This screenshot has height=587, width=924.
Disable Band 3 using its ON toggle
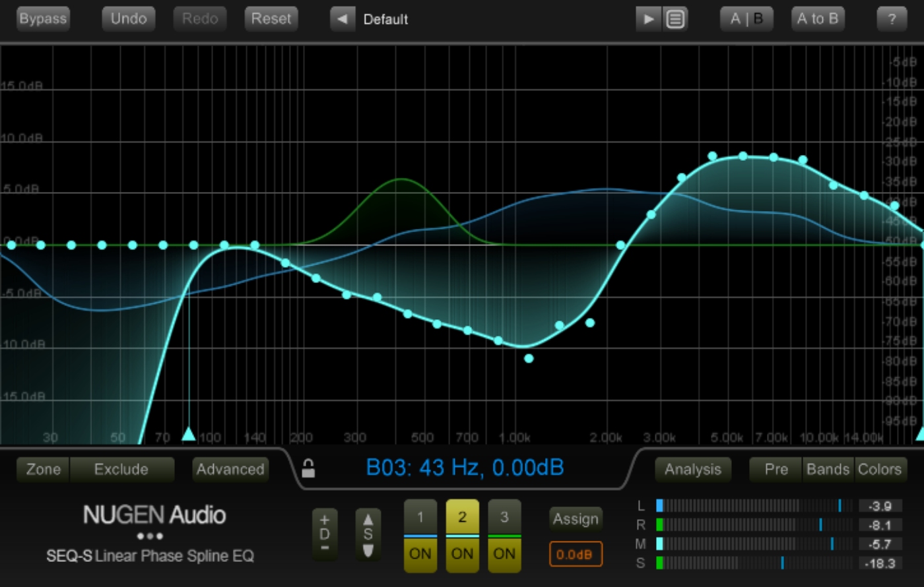[504, 554]
